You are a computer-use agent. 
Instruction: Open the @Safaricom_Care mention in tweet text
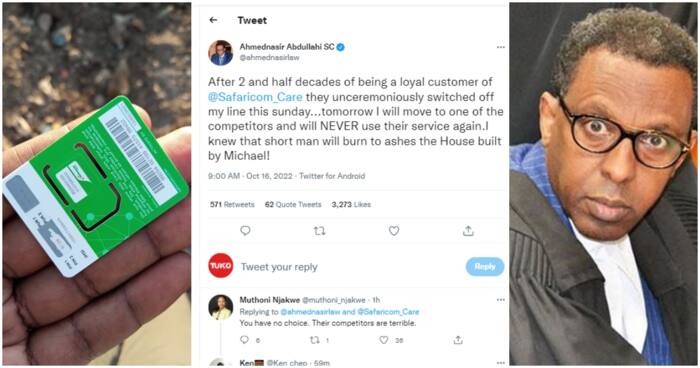255,97
